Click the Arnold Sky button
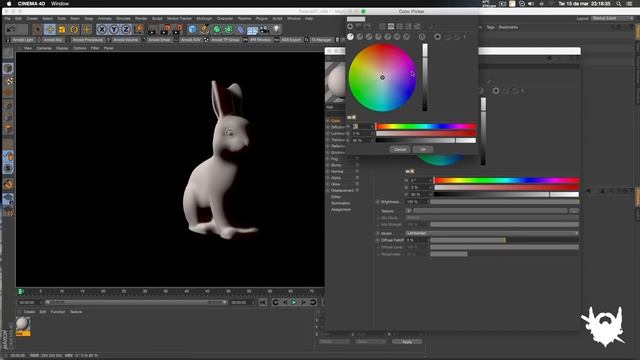 pyautogui.click(x=52, y=40)
